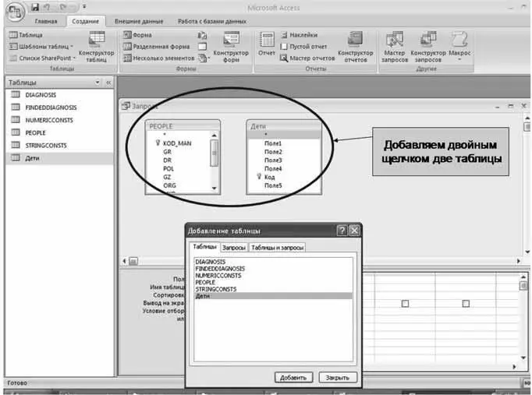Click the Office round button
532x395 pixels.
(15, 12)
